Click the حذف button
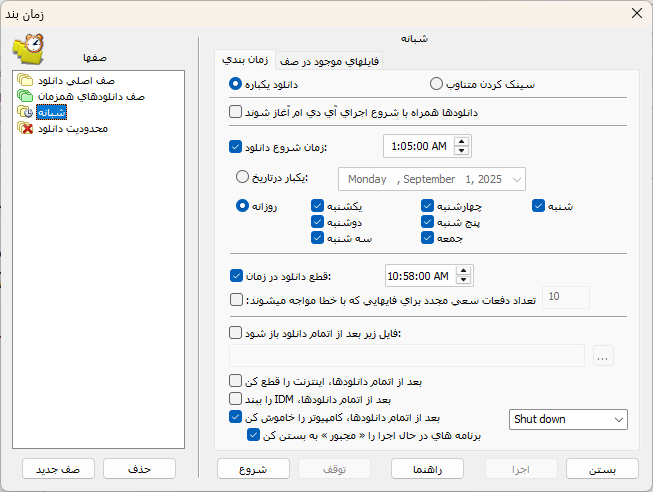Viewport: 653px width, 492px height. (139, 469)
